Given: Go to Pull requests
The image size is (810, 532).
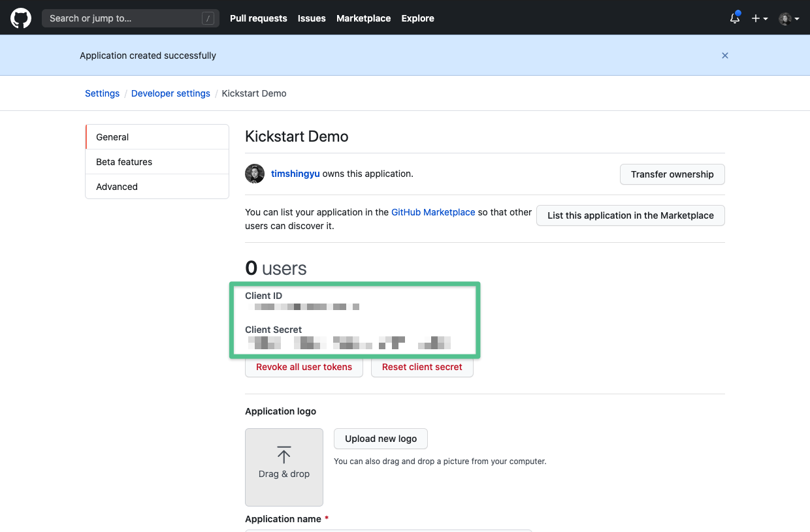Looking at the screenshot, I should (259, 18).
